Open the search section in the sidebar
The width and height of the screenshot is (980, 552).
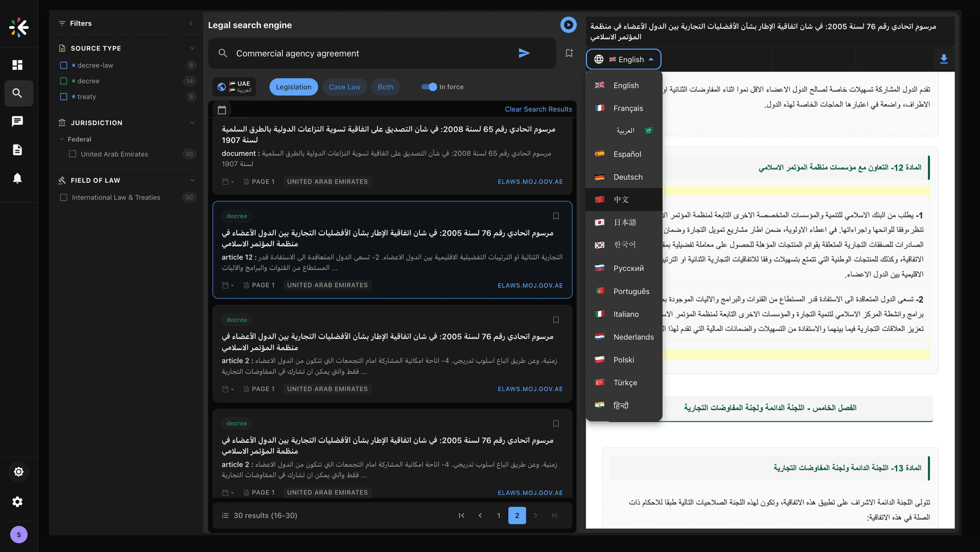(18, 93)
